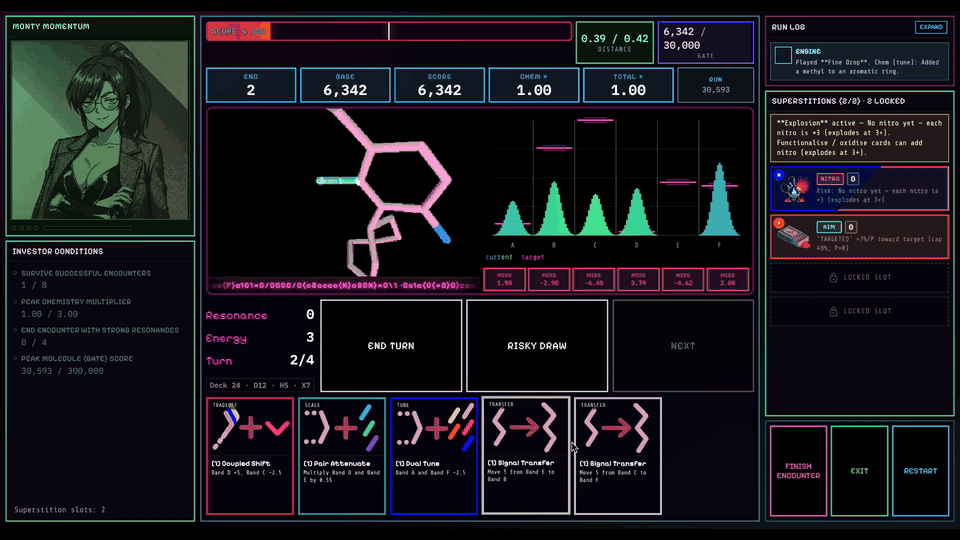Click the Band F peak in spectrum

(719, 199)
